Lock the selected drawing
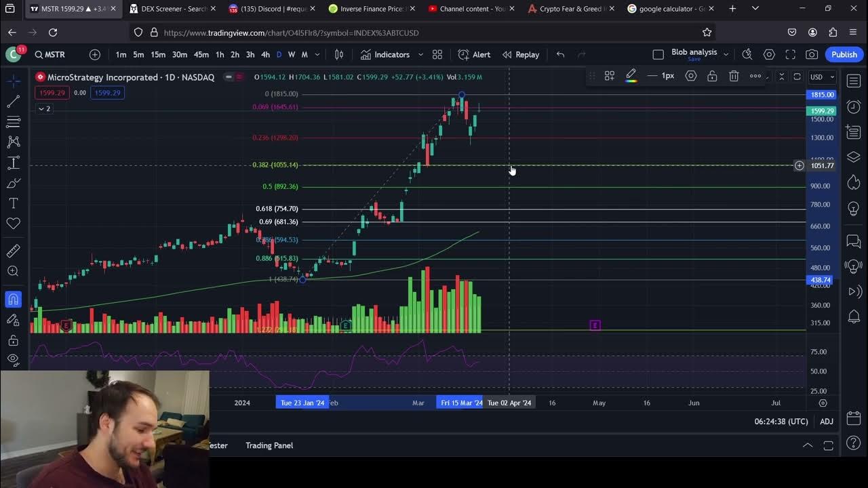This screenshot has width=868, height=488. [712, 76]
